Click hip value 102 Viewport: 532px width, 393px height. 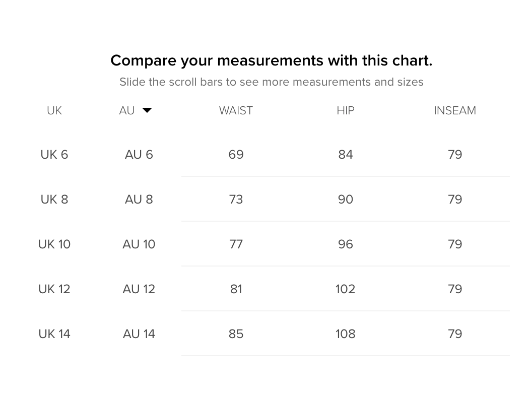tap(346, 289)
